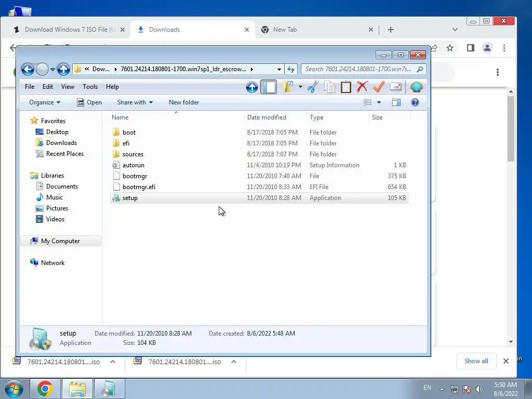Open a new Chrome tab with plus button

pyautogui.click(x=391, y=30)
